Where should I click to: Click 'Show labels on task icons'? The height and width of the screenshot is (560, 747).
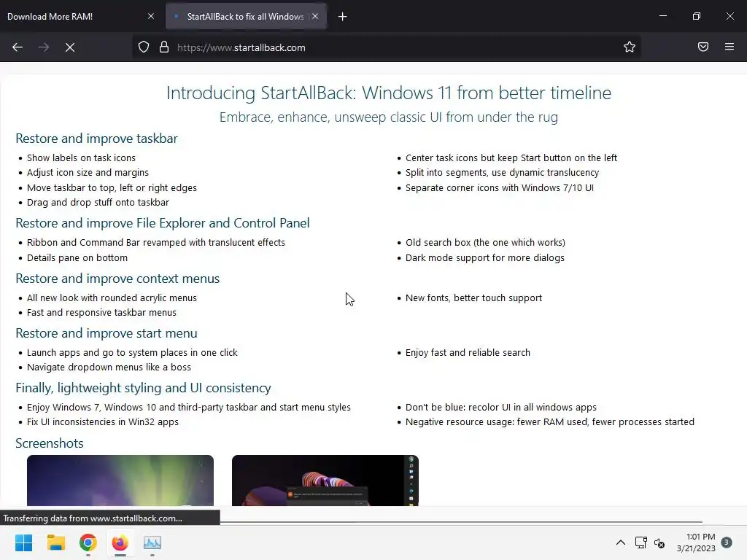tap(81, 157)
